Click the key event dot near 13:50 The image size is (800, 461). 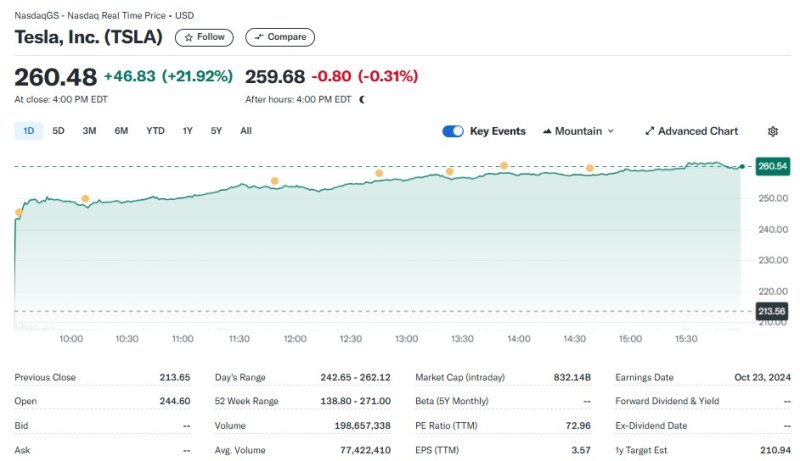point(504,165)
